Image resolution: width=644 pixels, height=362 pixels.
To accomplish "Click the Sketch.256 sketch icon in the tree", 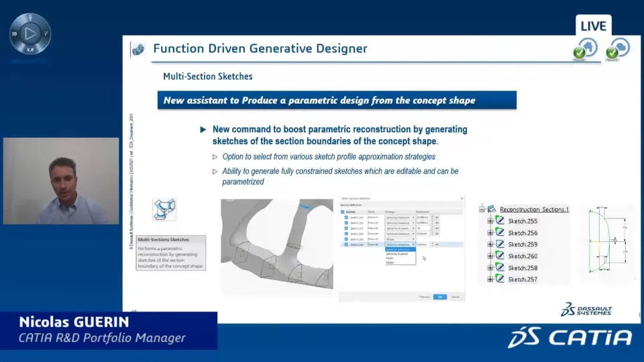I will 500,233.
